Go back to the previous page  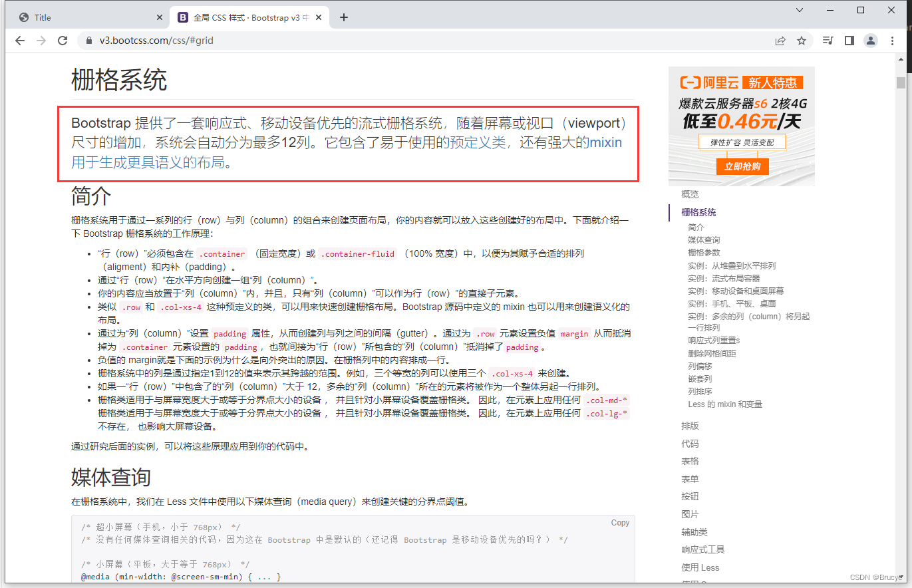(x=20, y=41)
